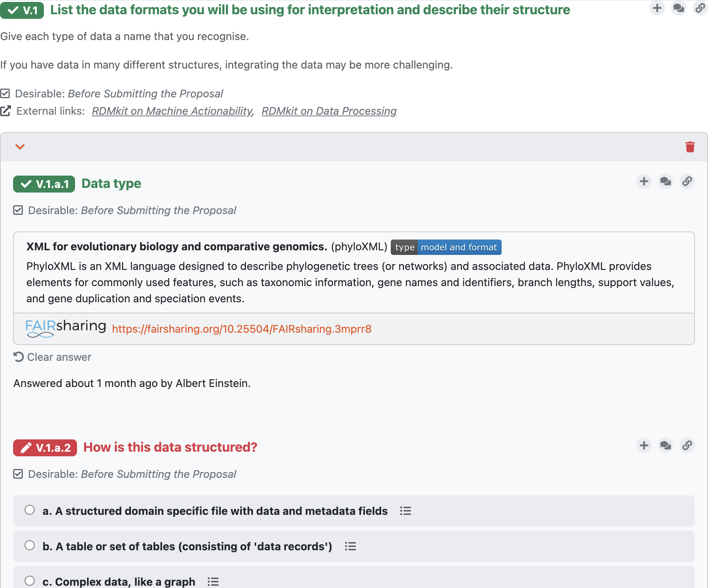This screenshot has height=588, width=708.
Task: Open the FAIRsharing.3mprr8 URL
Action: [x=242, y=329]
